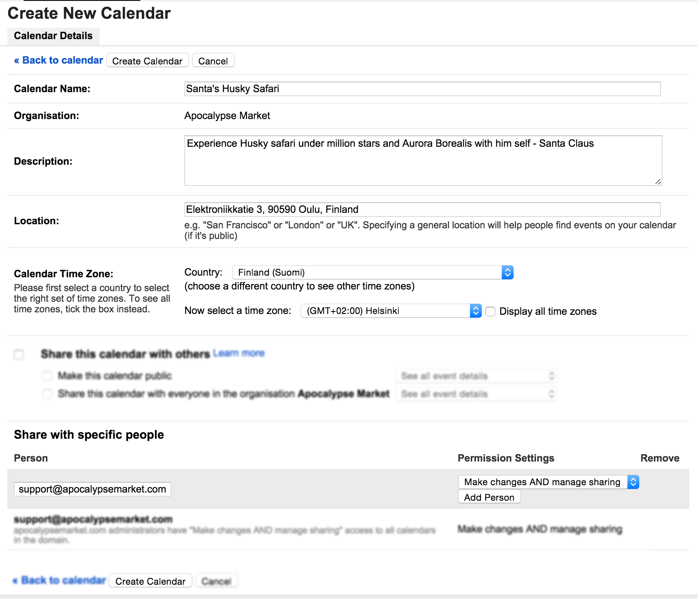Viewport: 700px width, 601px height.
Task: Open the Calendar Details tab
Action: (x=53, y=36)
